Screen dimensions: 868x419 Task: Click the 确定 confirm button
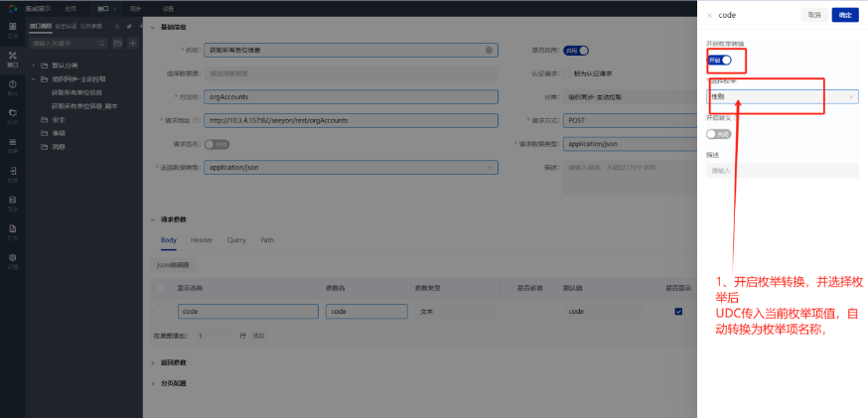[x=845, y=15]
